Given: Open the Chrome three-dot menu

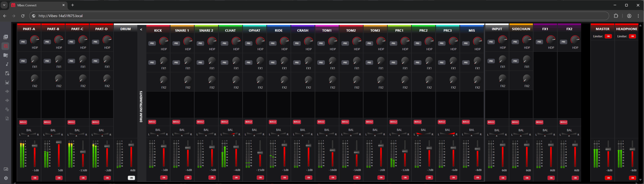Looking at the screenshot, I should (x=638, y=16).
